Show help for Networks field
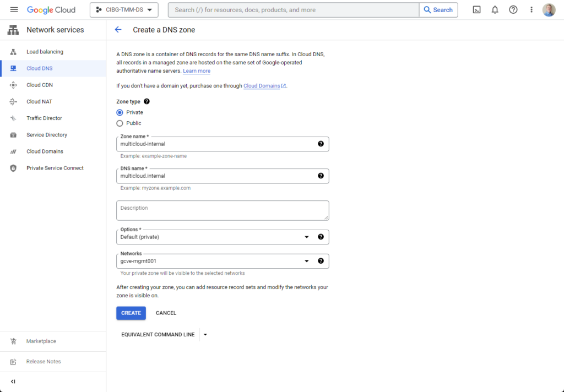The height and width of the screenshot is (392, 564). pos(321,261)
